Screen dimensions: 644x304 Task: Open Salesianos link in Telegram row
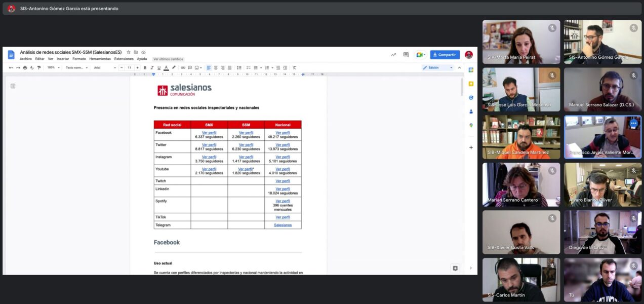pyautogui.click(x=283, y=225)
